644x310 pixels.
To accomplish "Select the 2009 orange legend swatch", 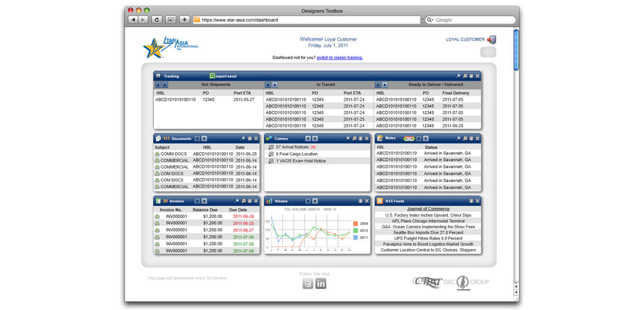I will (x=355, y=223).
